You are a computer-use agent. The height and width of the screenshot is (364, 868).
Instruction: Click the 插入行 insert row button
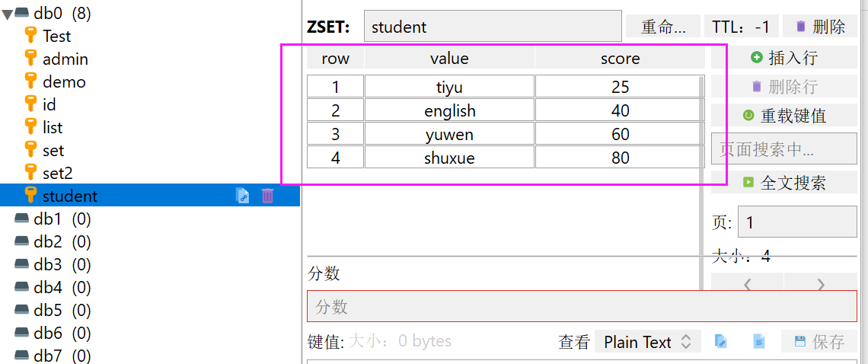(783, 58)
